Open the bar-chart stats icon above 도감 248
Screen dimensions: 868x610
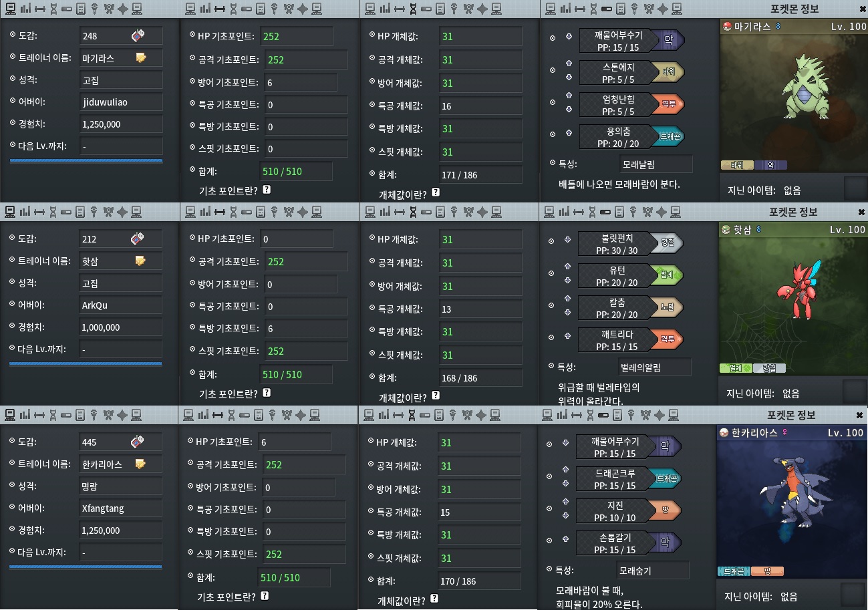(25, 9)
